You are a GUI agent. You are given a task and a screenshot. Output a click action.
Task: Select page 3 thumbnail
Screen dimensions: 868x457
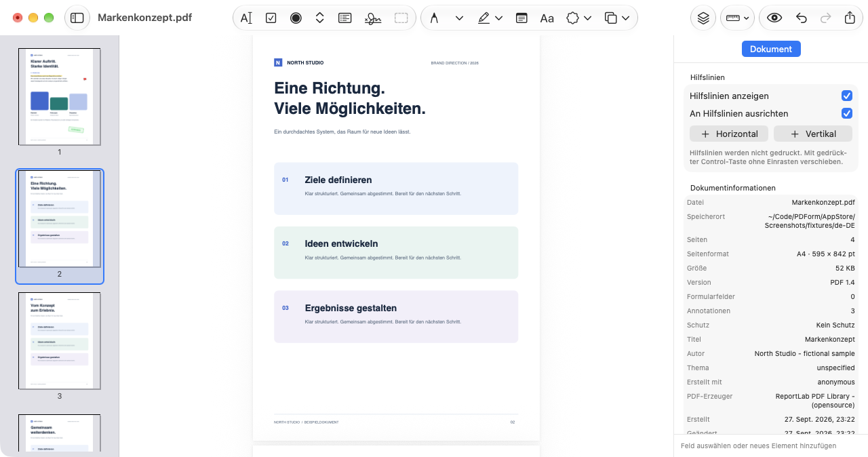(x=60, y=341)
